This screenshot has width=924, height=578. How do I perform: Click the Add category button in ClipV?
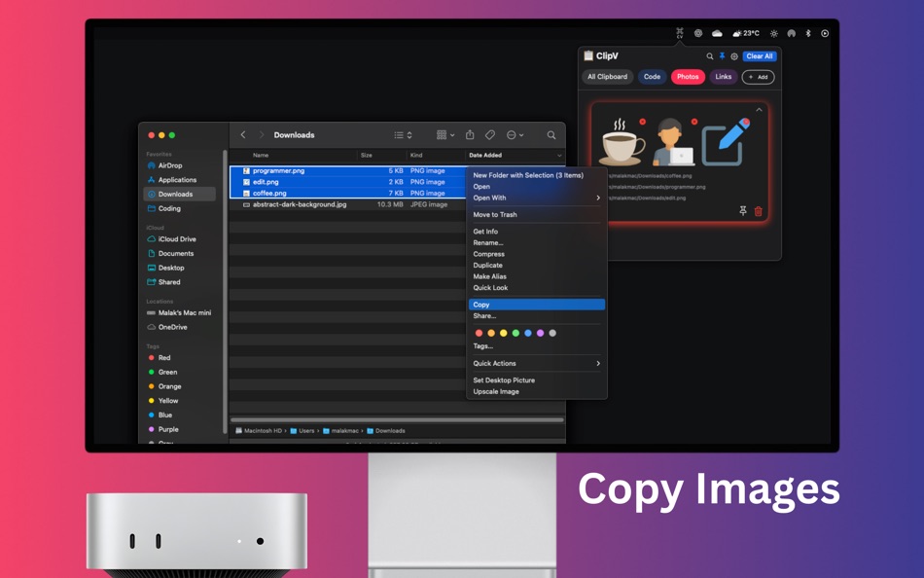pyautogui.click(x=758, y=77)
